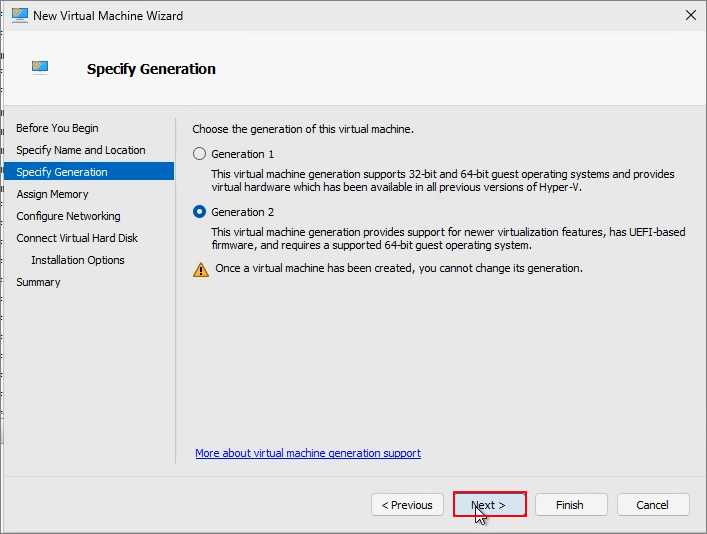Viewport: 707px width, 534px height.
Task: Open the Specify Name and Location step
Action: coord(81,150)
